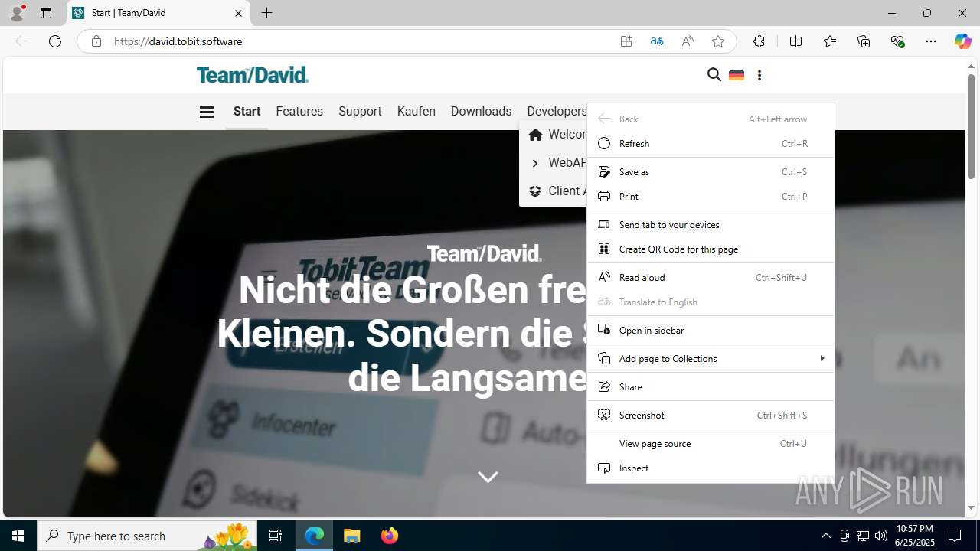Open Browser essentials icon

pos(898,41)
